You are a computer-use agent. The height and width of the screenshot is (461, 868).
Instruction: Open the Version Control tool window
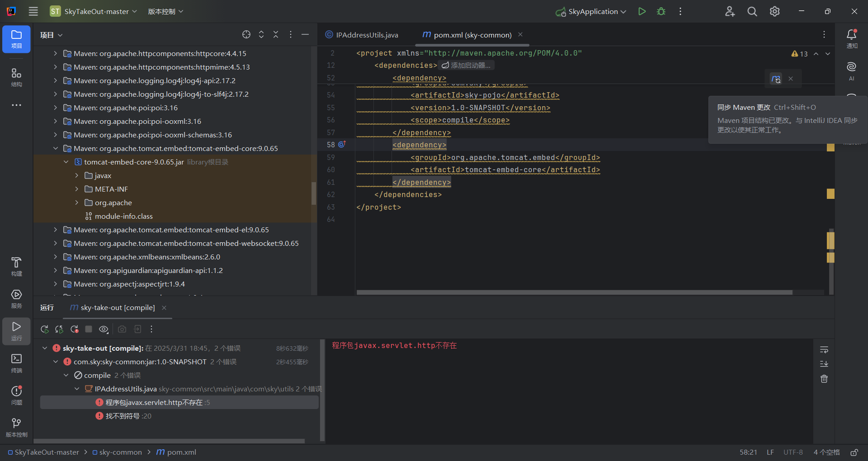[16, 427]
